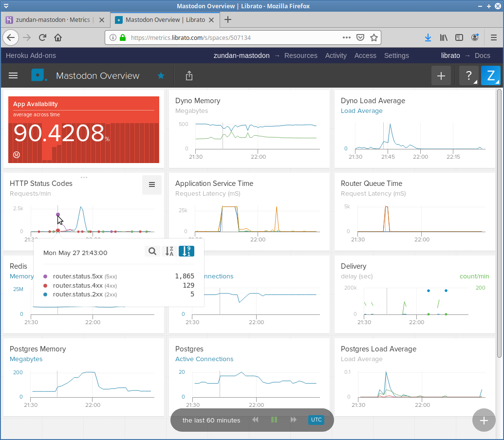Viewport: 504px width, 440px height.
Task: Click the Delivery count/min label
Action: pos(474,276)
